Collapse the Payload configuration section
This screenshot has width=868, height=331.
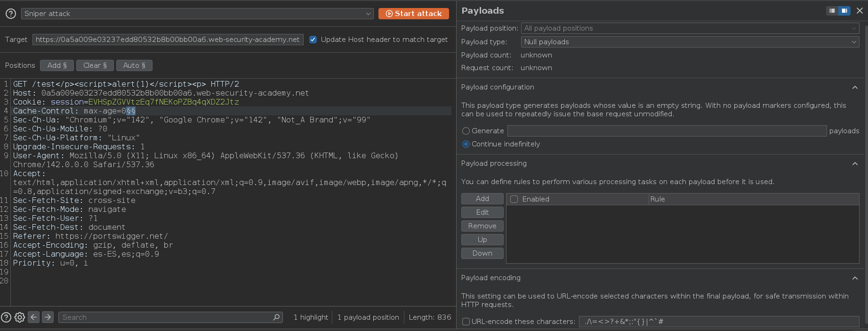(855, 88)
